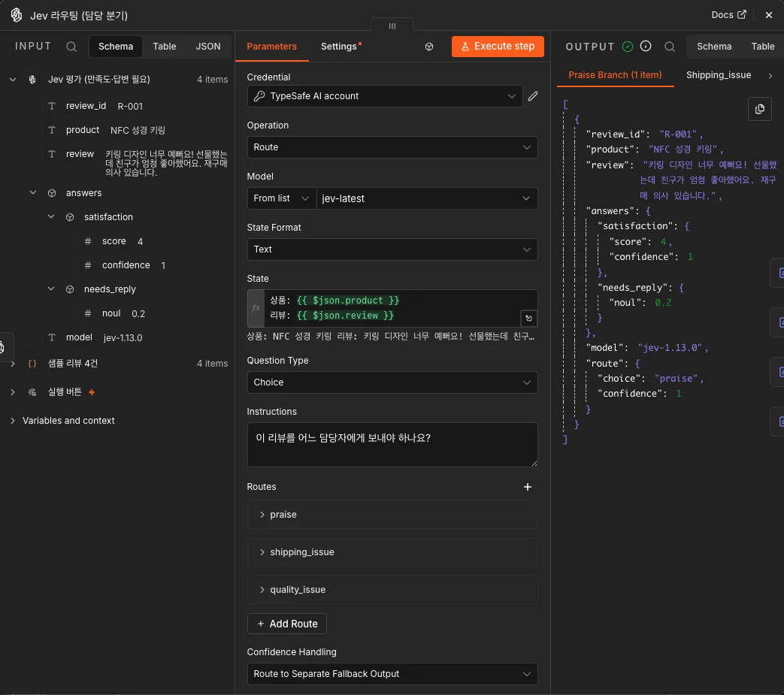Open the Operation dropdown showing Route
This screenshot has height=695, width=784.
[x=392, y=147]
